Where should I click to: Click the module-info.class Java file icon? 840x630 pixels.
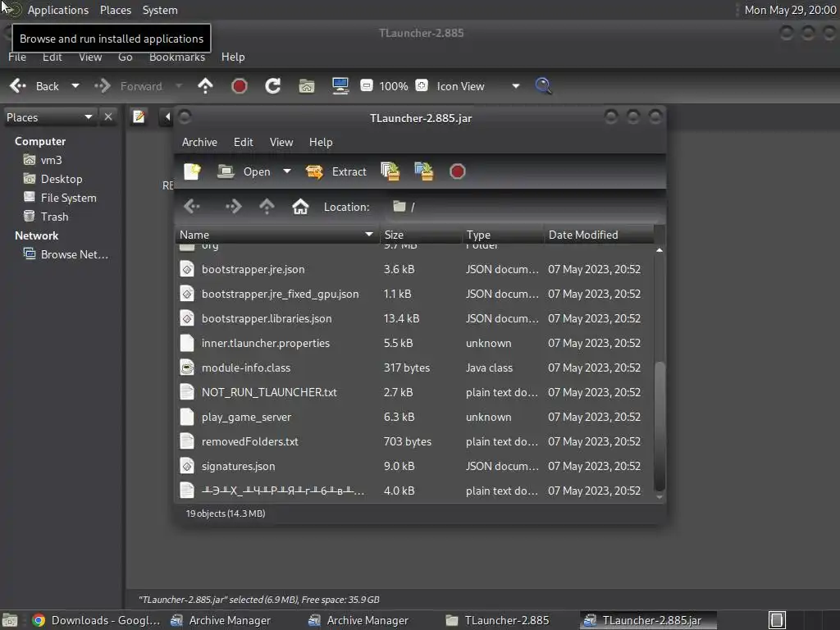point(187,367)
